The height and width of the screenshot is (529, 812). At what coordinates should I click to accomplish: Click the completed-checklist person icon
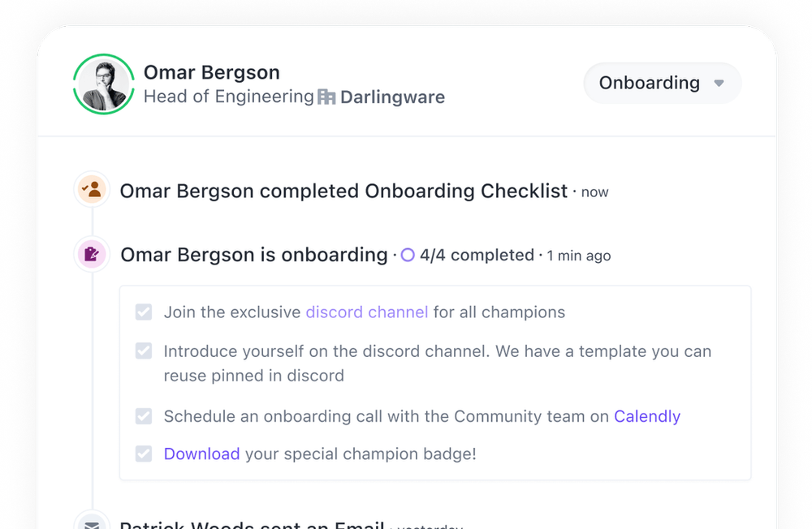pos(92,190)
